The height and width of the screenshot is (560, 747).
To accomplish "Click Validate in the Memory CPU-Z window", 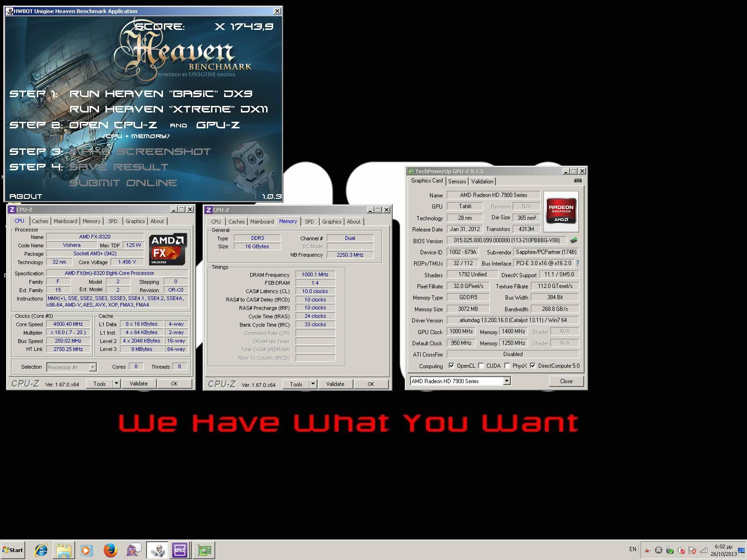I will click(x=335, y=384).
